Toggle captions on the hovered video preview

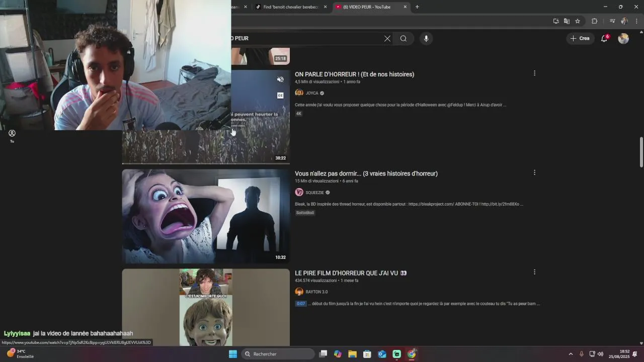[x=280, y=96]
